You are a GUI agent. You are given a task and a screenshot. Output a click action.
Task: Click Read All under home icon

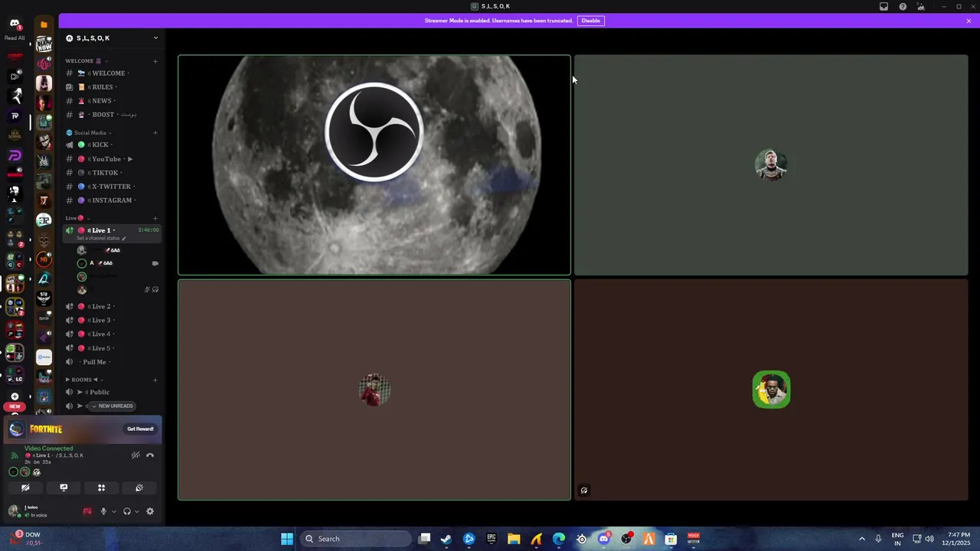click(15, 38)
